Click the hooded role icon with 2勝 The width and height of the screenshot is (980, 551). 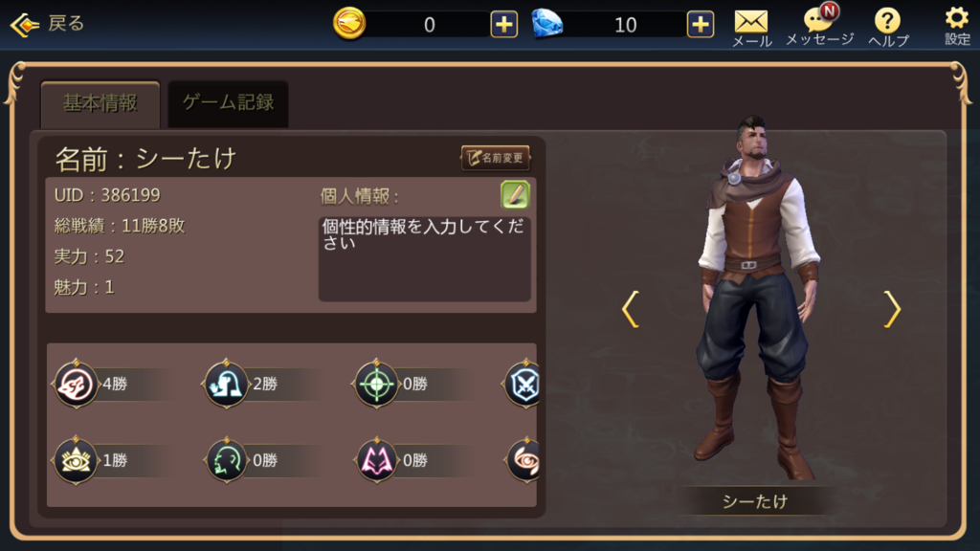[226, 384]
